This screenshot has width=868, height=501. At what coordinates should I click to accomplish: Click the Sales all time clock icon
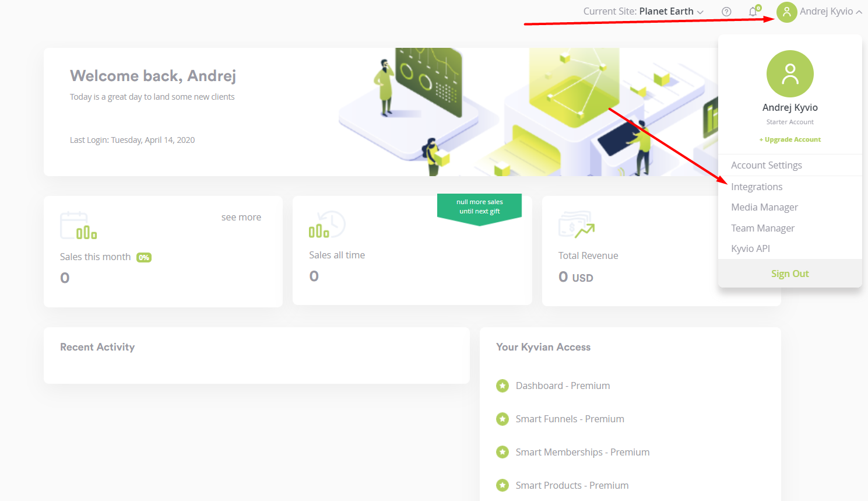[327, 224]
